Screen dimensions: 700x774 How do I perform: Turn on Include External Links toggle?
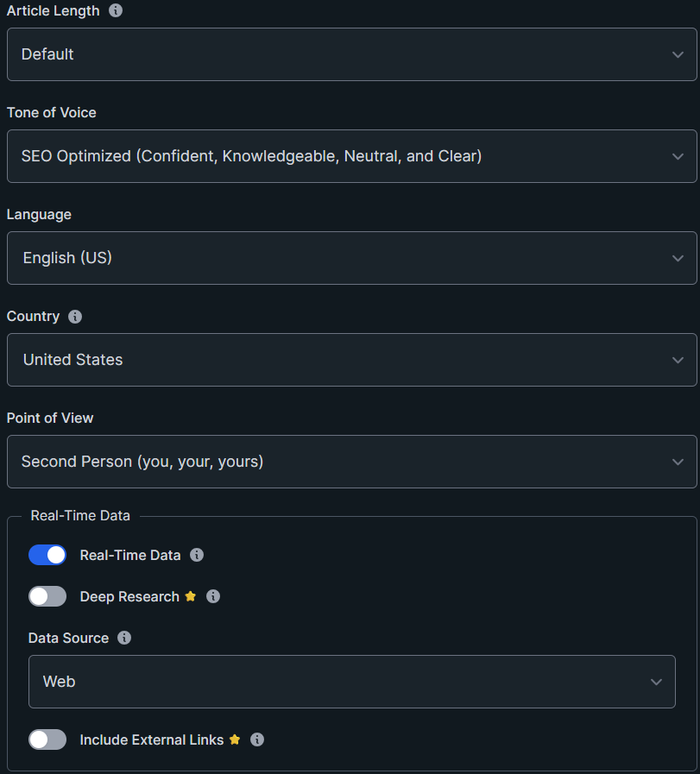click(47, 739)
